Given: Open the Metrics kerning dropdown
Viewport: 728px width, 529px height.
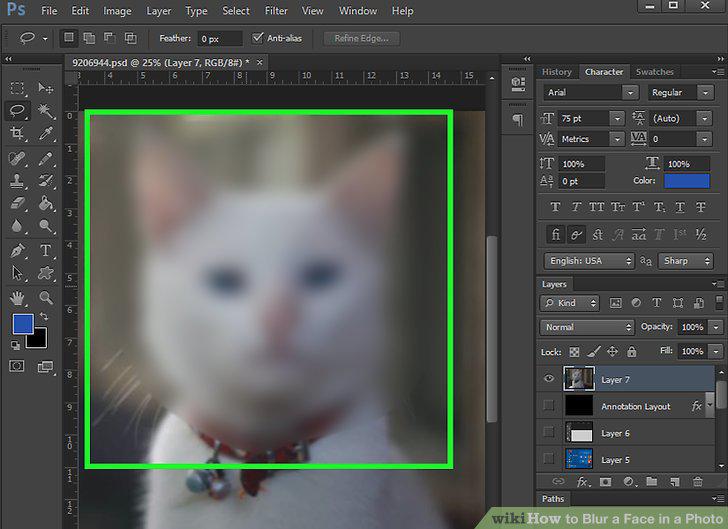Looking at the screenshot, I should [x=617, y=139].
